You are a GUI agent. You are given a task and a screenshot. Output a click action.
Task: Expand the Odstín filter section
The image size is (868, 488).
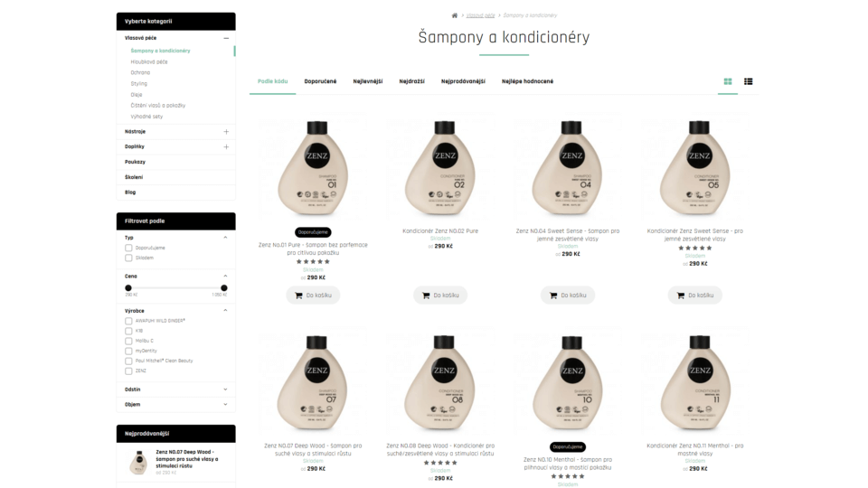(x=175, y=389)
